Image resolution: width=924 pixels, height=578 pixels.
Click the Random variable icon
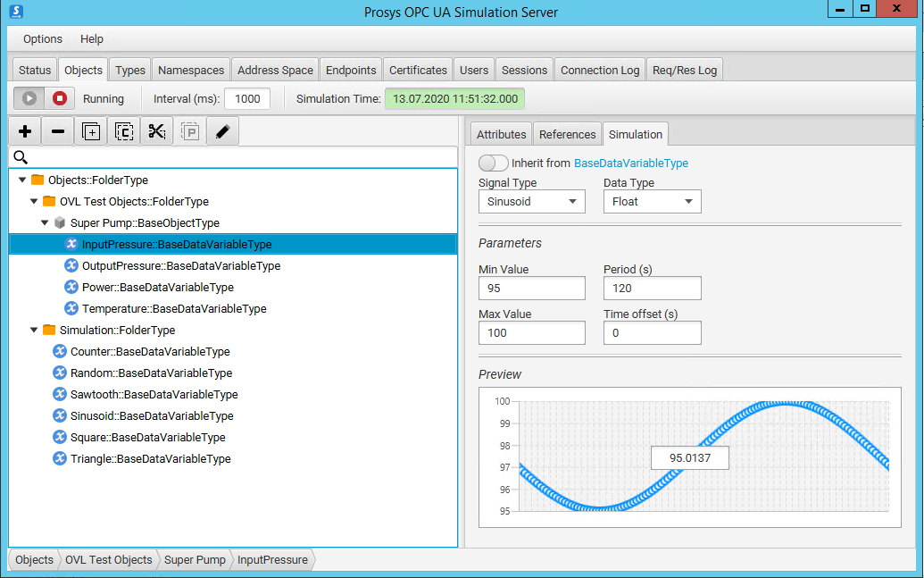click(x=60, y=373)
